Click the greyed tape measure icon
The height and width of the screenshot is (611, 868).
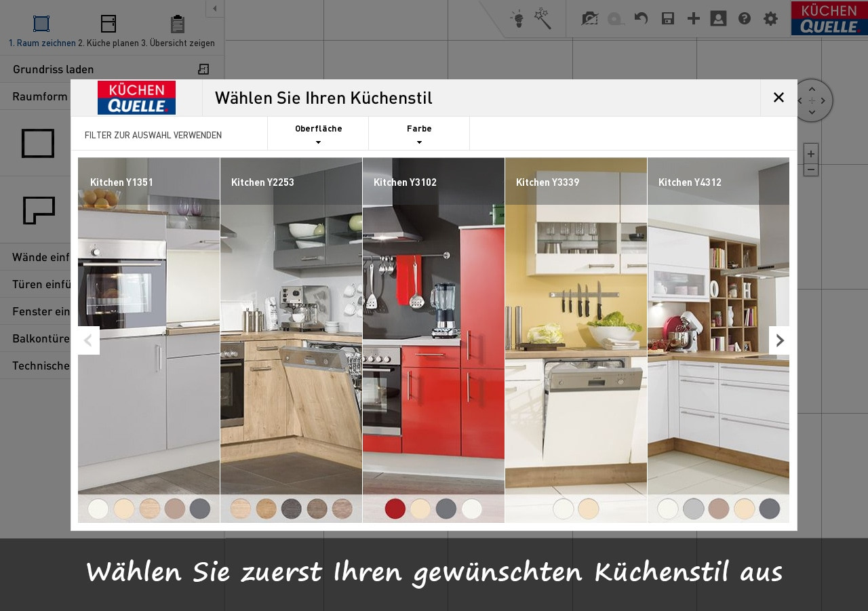point(616,19)
